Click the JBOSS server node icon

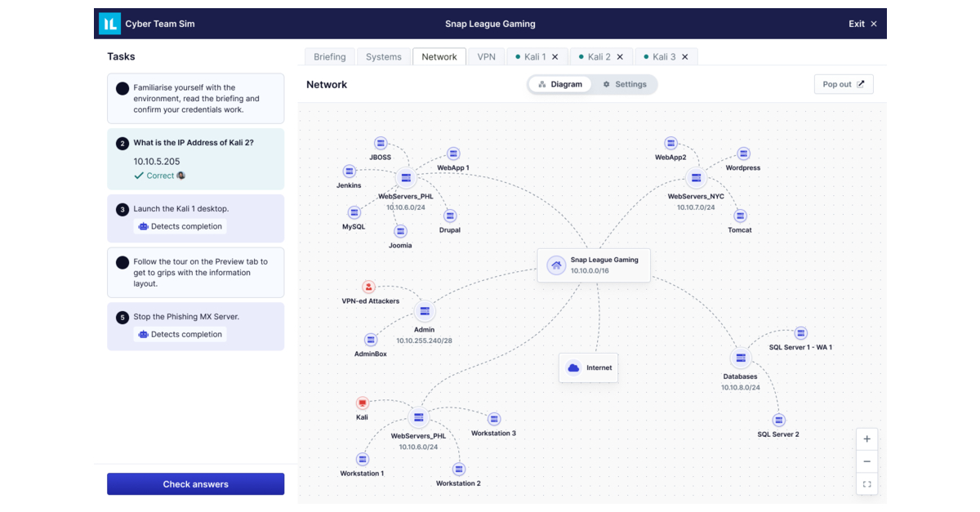(380, 144)
